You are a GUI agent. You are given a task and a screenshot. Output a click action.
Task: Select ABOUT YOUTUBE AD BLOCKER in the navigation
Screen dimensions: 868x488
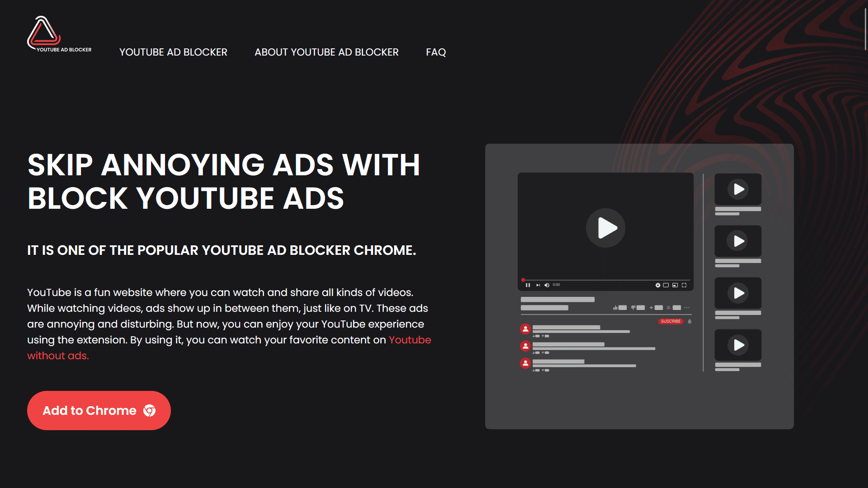click(326, 52)
